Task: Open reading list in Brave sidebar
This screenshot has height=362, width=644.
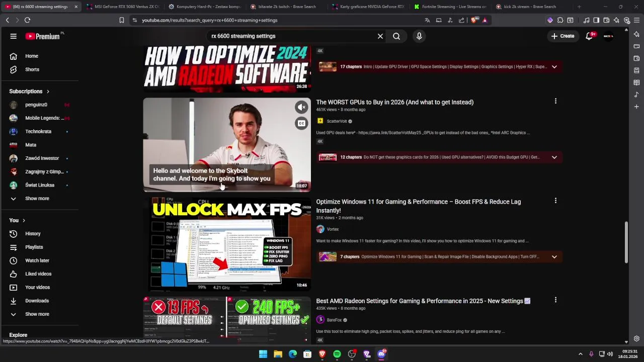Action: pyautogui.click(x=636, y=82)
